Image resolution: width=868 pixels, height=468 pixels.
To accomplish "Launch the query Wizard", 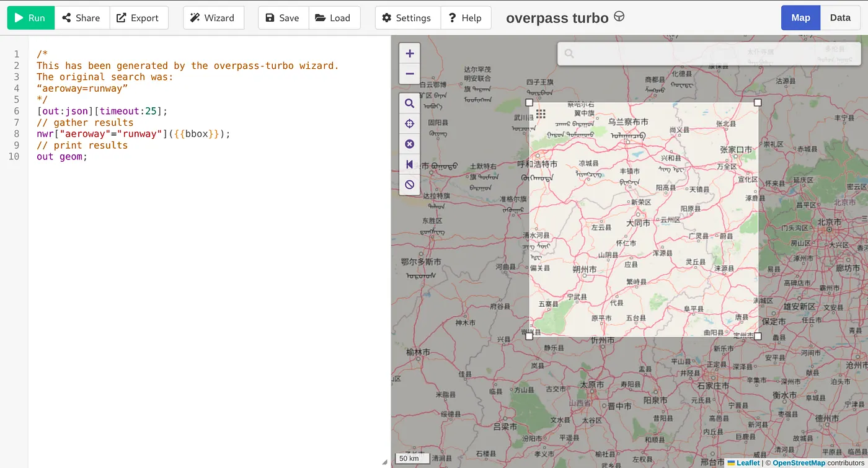I will pyautogui.click(x=213, y=18).
